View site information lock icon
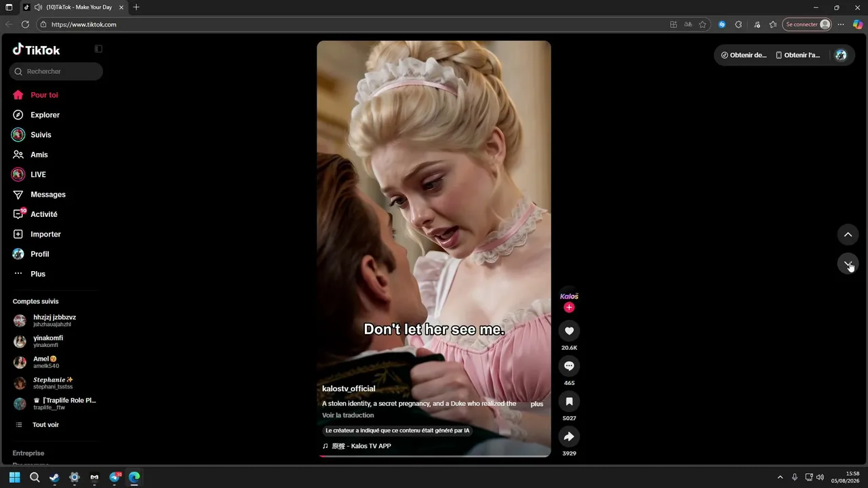Viewport: 868px width, 488px height. 43,24
